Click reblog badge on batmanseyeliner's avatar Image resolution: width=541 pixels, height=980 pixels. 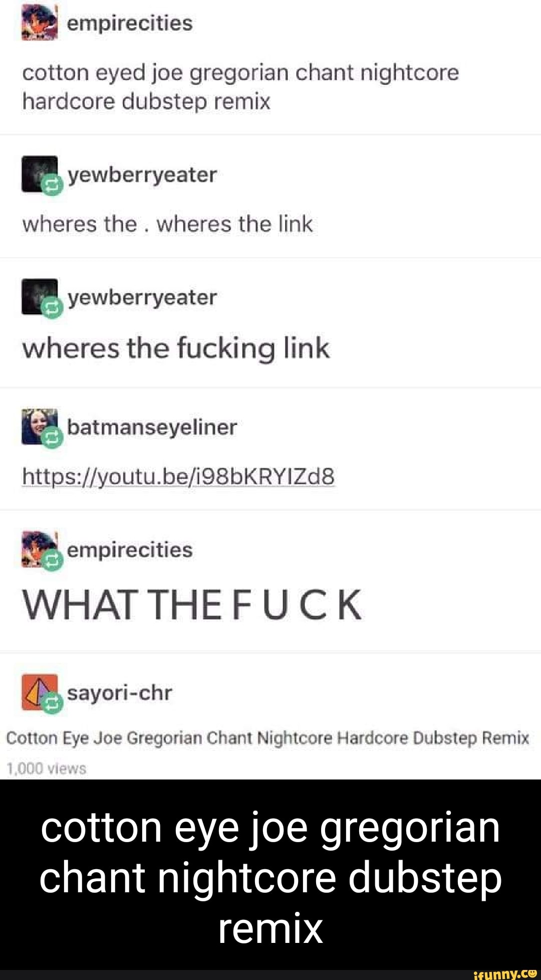[52, 439]
